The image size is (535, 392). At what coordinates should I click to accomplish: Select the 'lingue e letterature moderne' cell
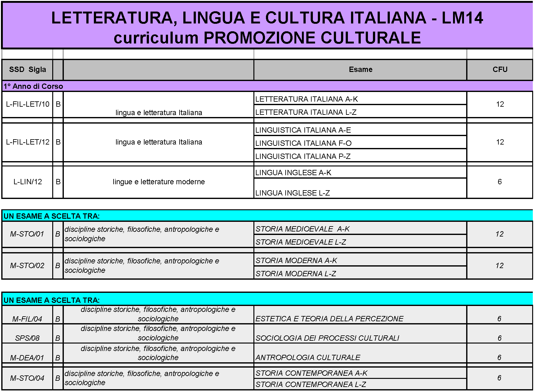click(159, 182)
